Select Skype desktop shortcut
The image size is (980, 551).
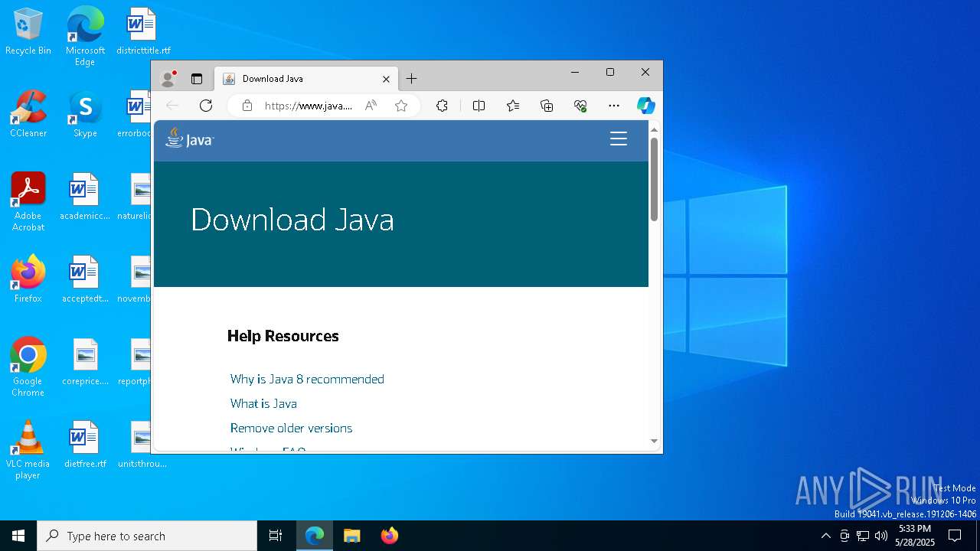(x=85, y=115)
